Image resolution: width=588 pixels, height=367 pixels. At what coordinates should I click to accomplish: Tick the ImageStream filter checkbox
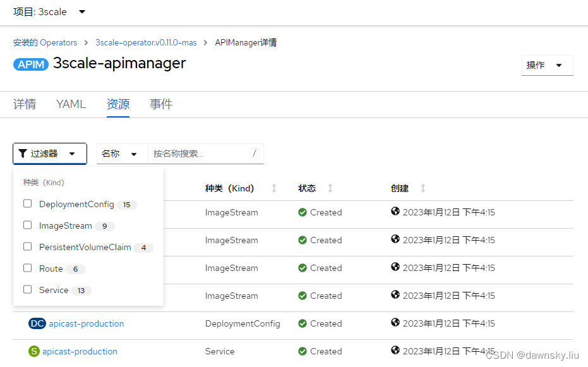27,225
